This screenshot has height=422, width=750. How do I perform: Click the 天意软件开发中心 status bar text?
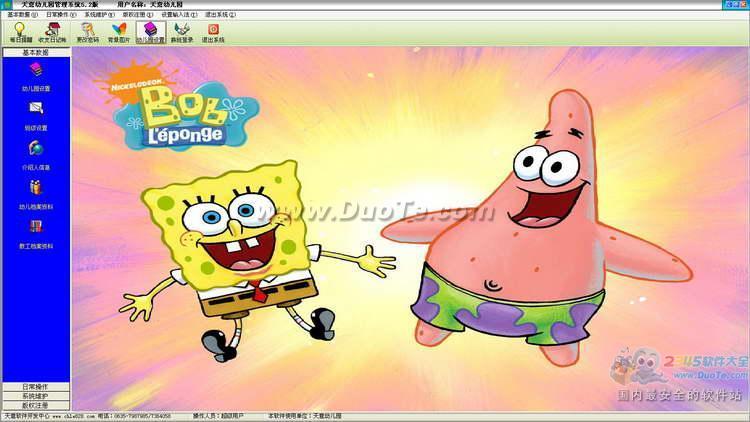tap(27, 416)
